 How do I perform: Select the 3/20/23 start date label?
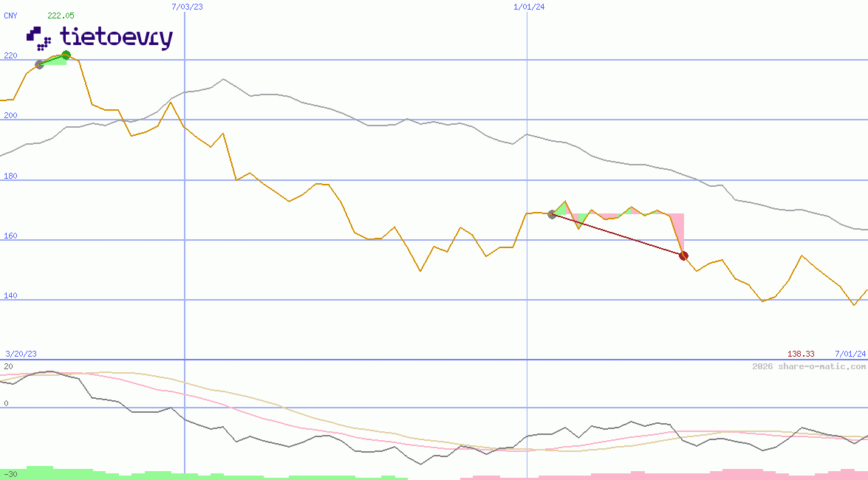click(x=21, y=354)
